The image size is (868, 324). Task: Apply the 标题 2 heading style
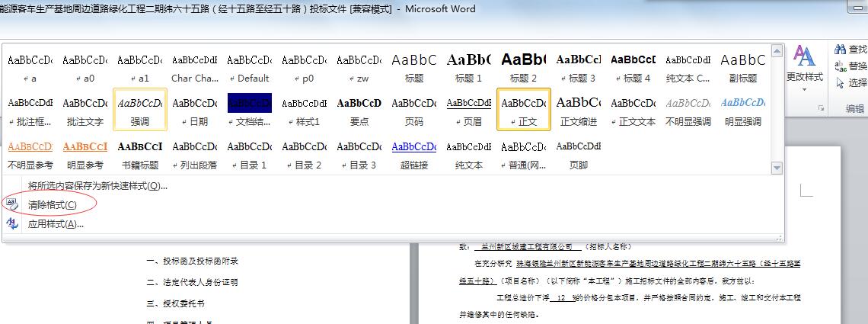pos(524,66)
